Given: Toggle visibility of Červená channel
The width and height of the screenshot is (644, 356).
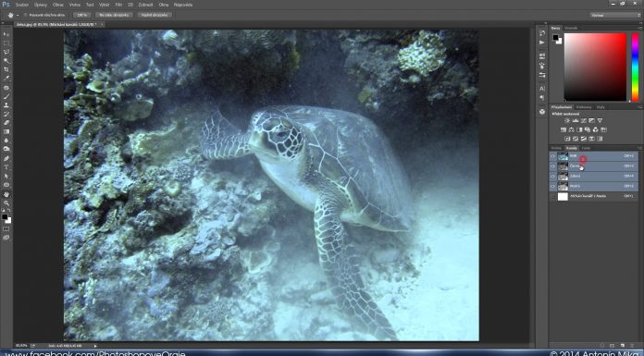Looking at the screenshot, I should pyautogui.click(x=552, y=166).
